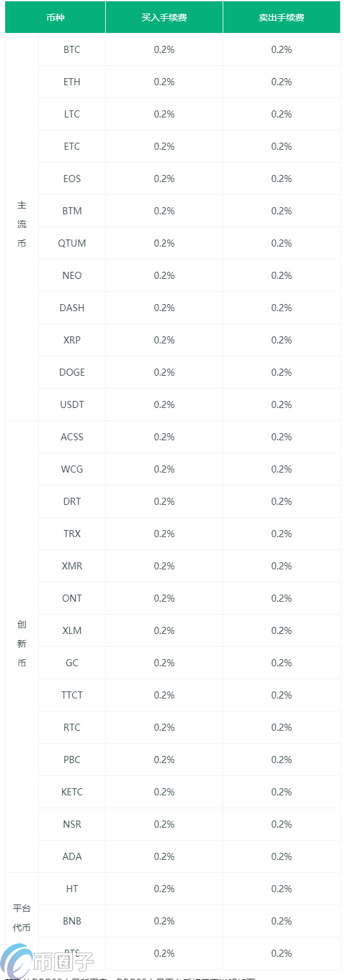This screenshot has width=344, height=980.
Task: Click the KETC coin cell
Action: [x=72, y=792]
